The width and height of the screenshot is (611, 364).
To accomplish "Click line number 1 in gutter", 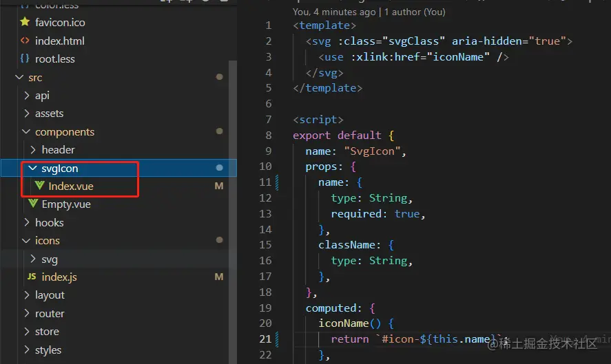I will [269, 25].
